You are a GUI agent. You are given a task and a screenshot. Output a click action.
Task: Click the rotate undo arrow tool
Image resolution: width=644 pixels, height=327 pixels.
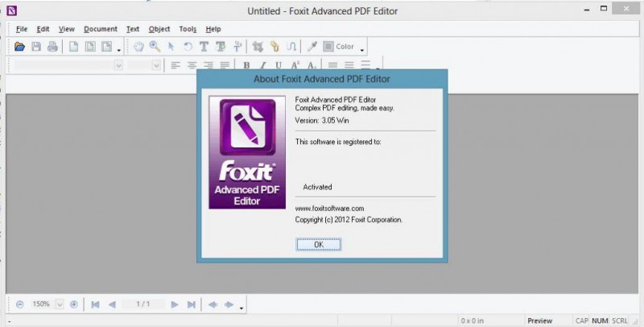(x=188, y=47)
